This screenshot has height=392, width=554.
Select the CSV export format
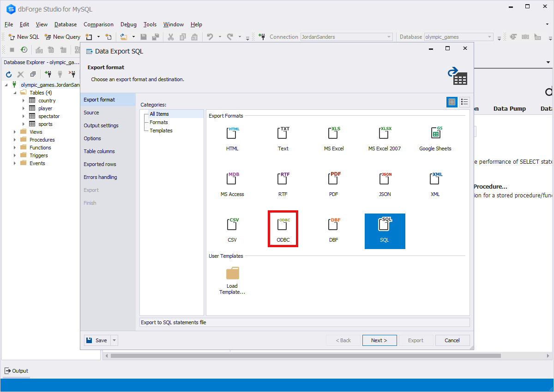[x=232, y=225]
